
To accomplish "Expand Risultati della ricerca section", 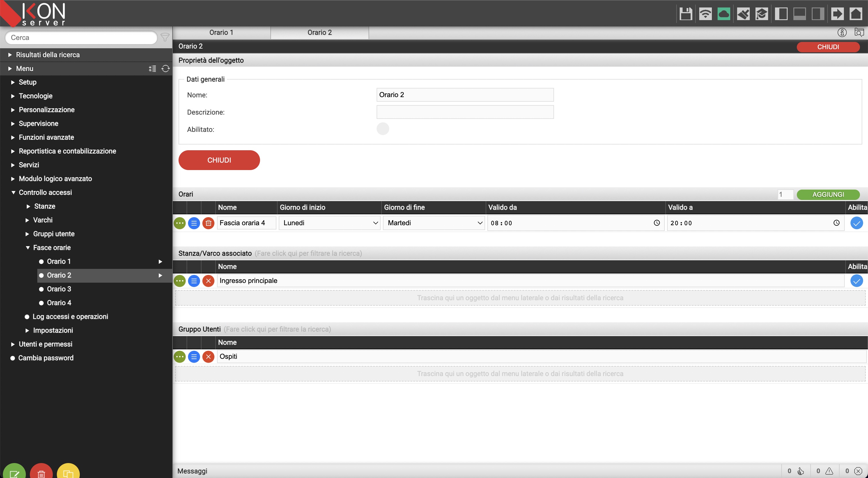I will (x=10, y=55).
